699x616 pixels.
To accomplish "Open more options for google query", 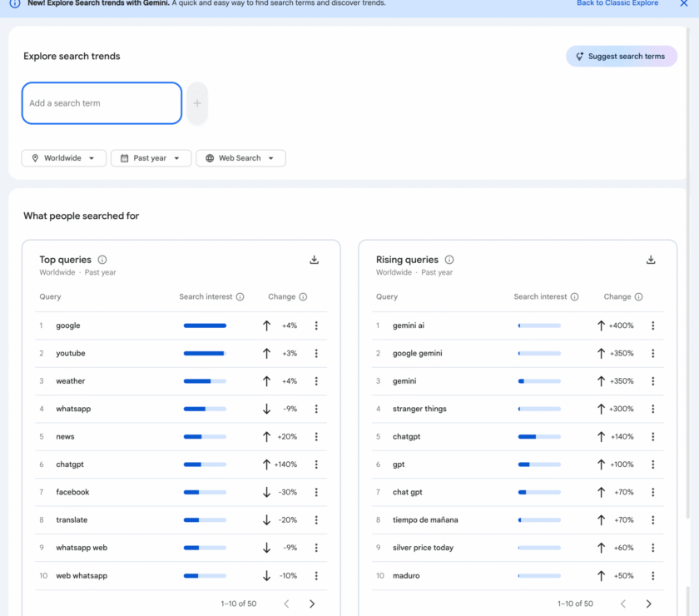I will click(316, 325).
